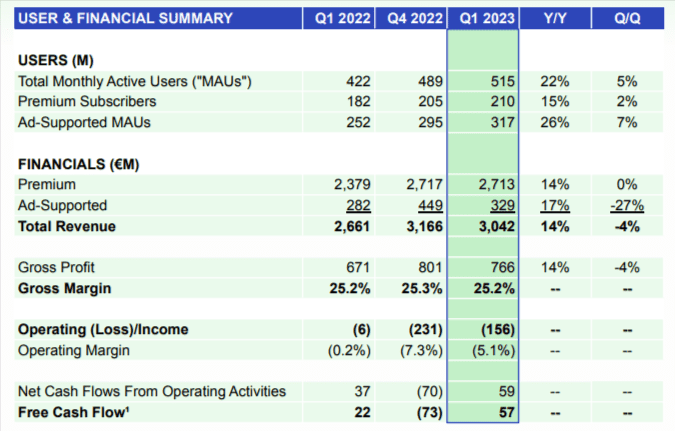Select the 'Ad-Supported MAUs' row label

[x=84, y=122]
